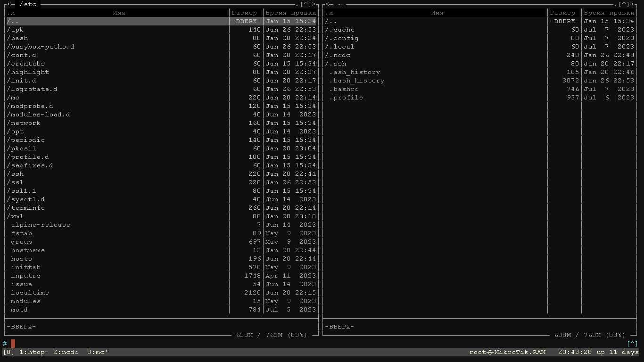This screenshot has height=362, width=644.
Task: Select /.local directory in right panel
Action: 480,47
